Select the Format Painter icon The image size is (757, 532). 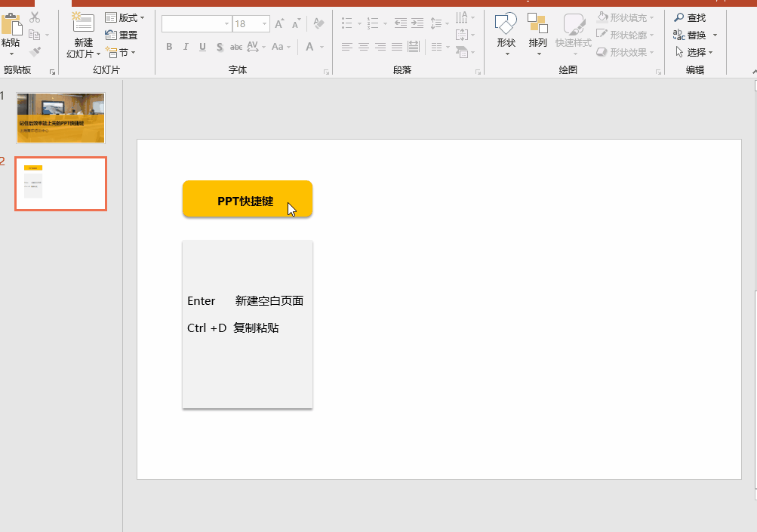coord(34,50)
